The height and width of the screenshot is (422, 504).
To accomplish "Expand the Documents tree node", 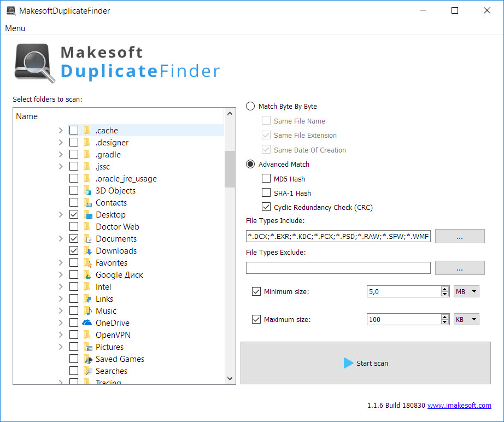I will (x=61, y=238).
